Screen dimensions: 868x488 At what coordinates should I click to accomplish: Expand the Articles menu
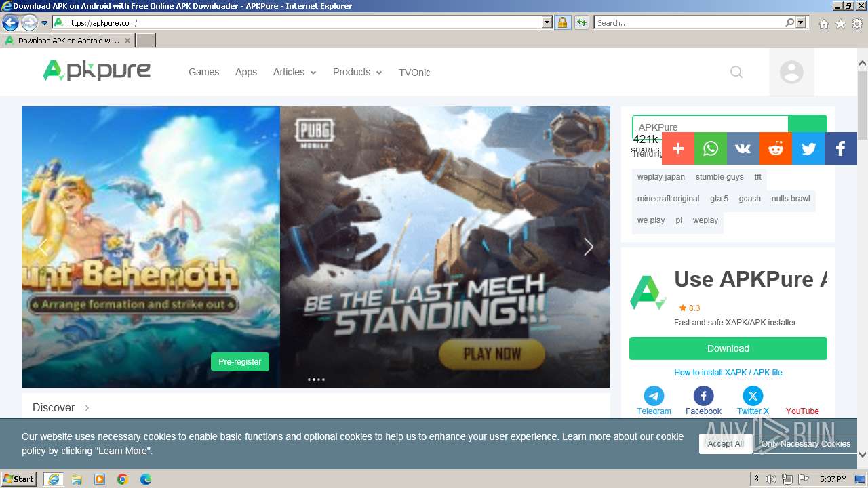click(x=294, y=72)
